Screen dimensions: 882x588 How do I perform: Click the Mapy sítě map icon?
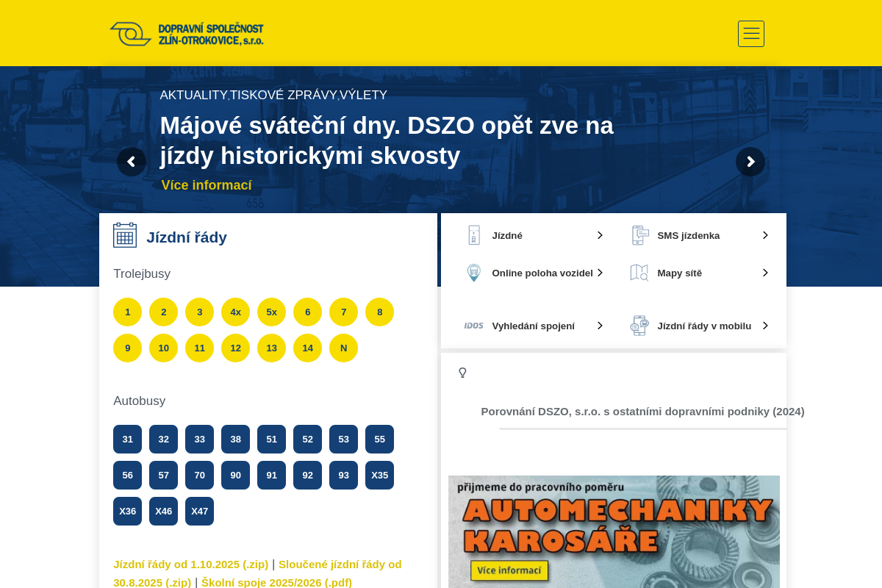pyautogui.click(x=639, y=273)
